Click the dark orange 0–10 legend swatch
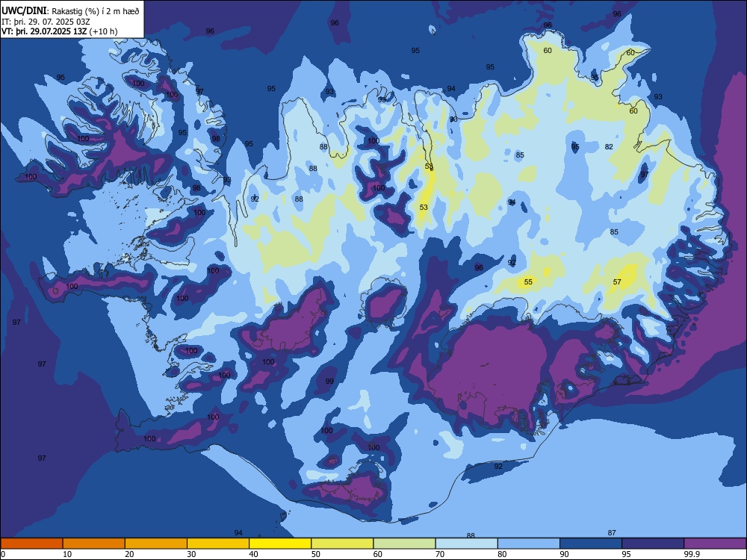 pyautogui.click(x=31, y=544)
